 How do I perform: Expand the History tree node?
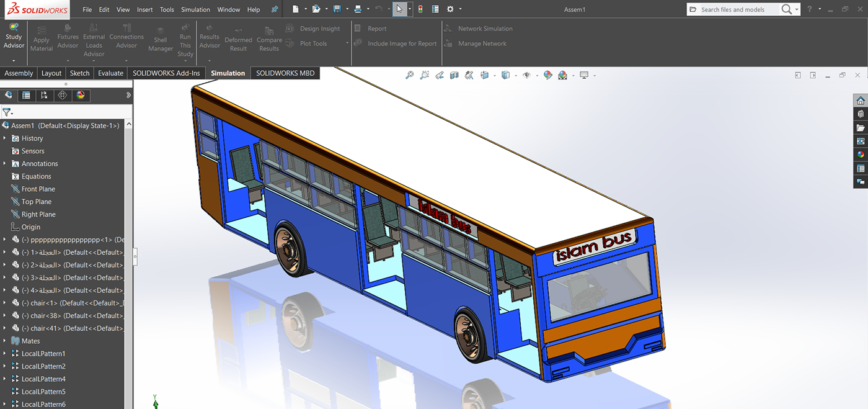(4, 138)
